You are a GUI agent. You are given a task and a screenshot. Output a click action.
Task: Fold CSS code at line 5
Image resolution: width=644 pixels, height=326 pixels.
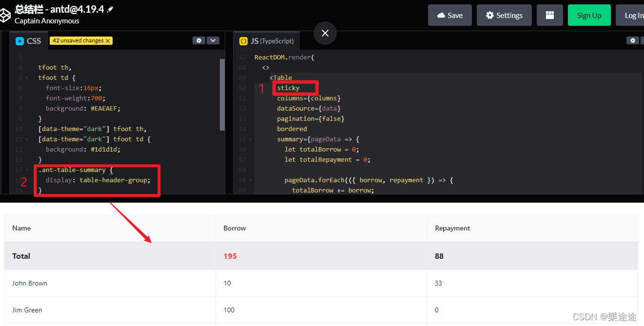(27, 78)
